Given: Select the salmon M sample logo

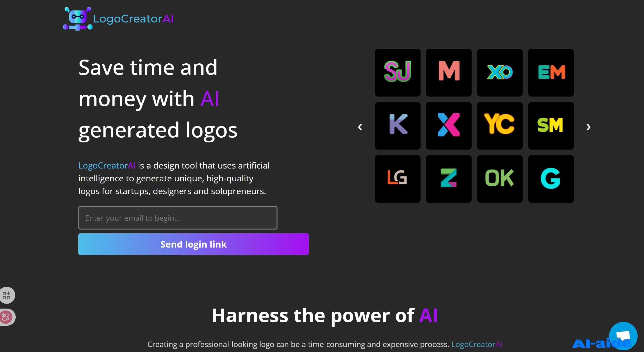Looking at the screenshot, I should pos(449,72).
